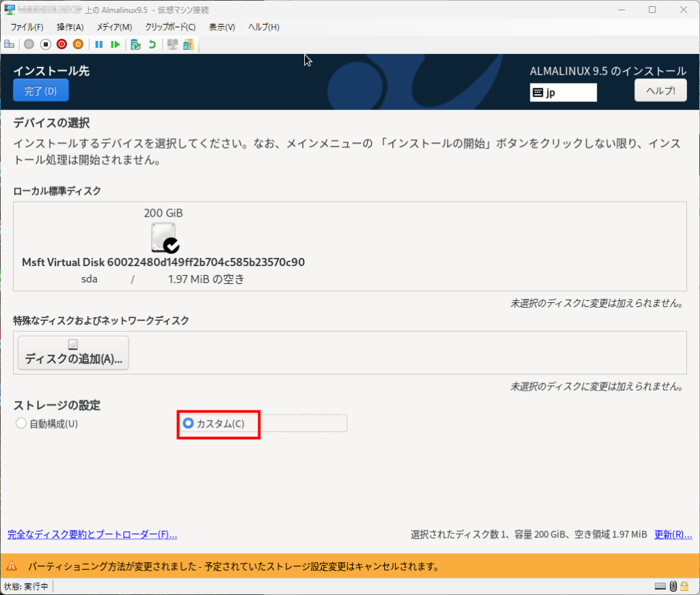Click the green Revert arrow icon

[x=152, y=44]
